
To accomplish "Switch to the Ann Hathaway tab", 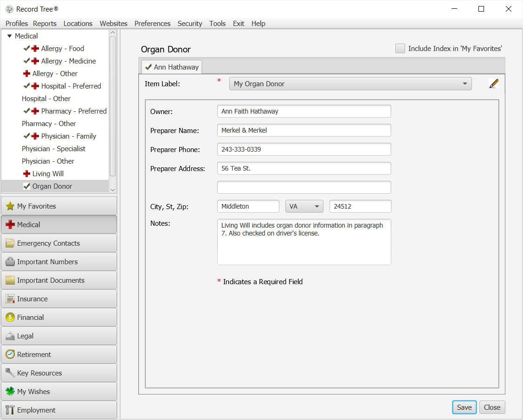I will point(171,67).
